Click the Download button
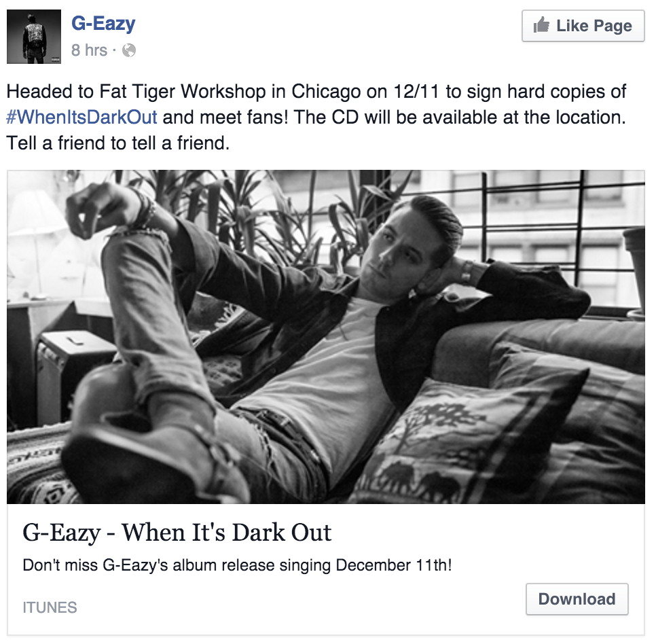The height and width of the screenshot is (644, 656). click(x=577, y=598)
